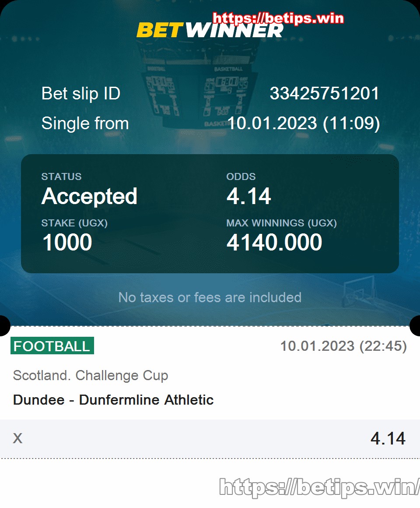Click the MAX WINNINGS (UGX) label

(281, 223)
